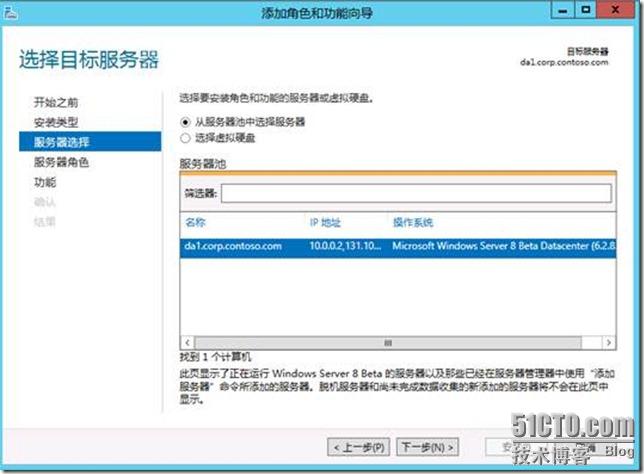Click into the 筛选器 filter text box
The height and width of the screenshot is (474, 644).
click(416, 193)
